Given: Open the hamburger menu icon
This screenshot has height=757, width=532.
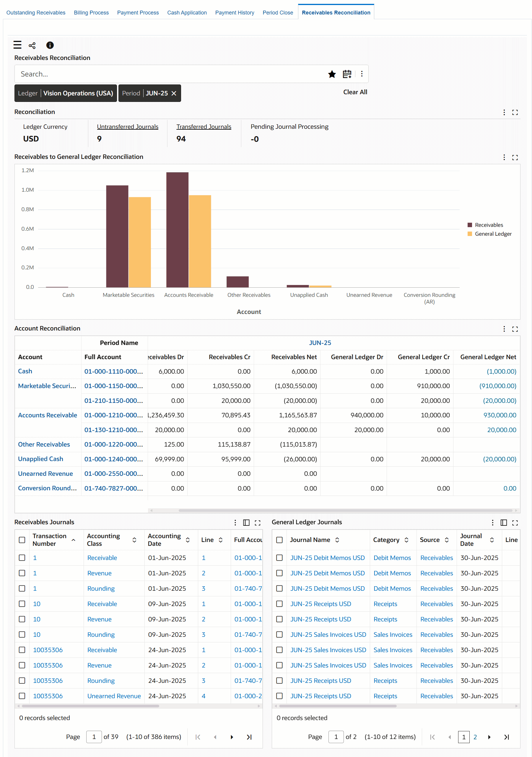Looking at the screenshot, I should (x=17, y=45).
